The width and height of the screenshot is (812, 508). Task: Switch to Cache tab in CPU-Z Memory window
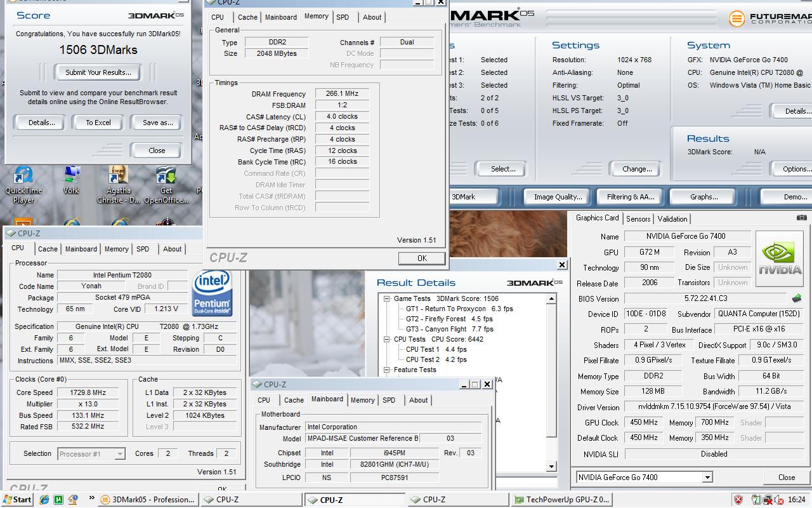click(247, 17)
